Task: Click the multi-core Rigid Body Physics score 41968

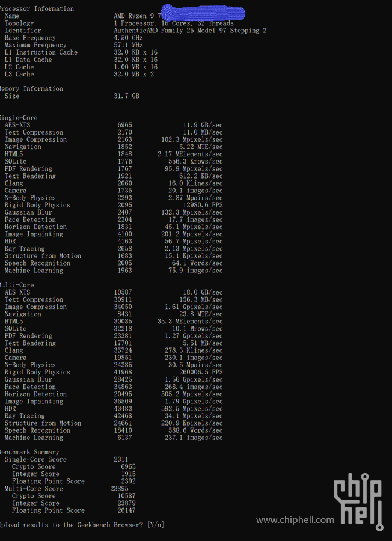Action: coord(123,372)
